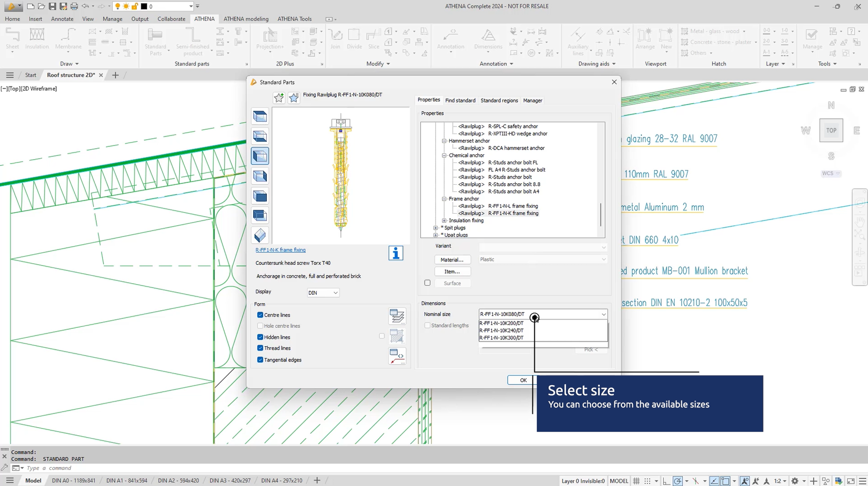Toggle the Standard lengths checkbox
This screenshot has width=868, height=486.
click(428, 325)
